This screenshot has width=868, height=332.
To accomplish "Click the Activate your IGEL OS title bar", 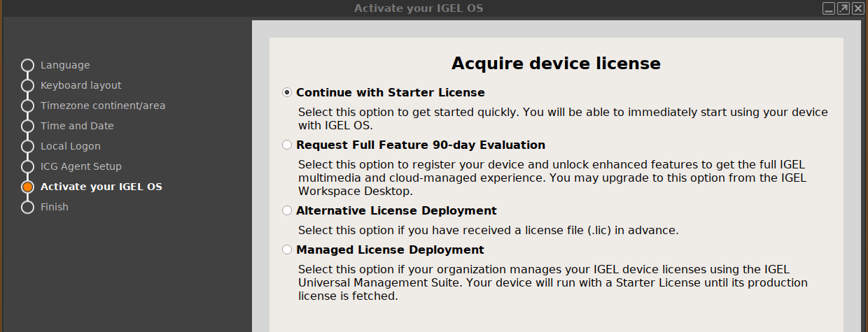I will (418, 8).
